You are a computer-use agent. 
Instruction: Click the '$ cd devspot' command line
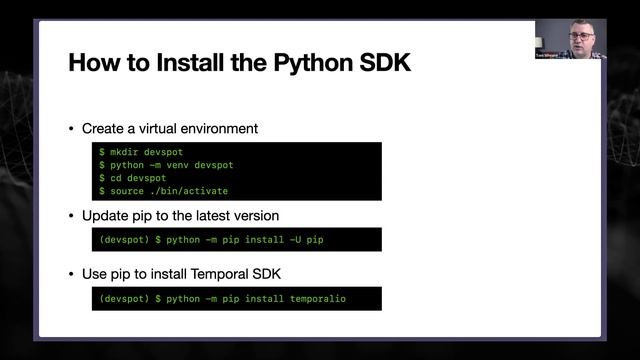tap(132, 178)
